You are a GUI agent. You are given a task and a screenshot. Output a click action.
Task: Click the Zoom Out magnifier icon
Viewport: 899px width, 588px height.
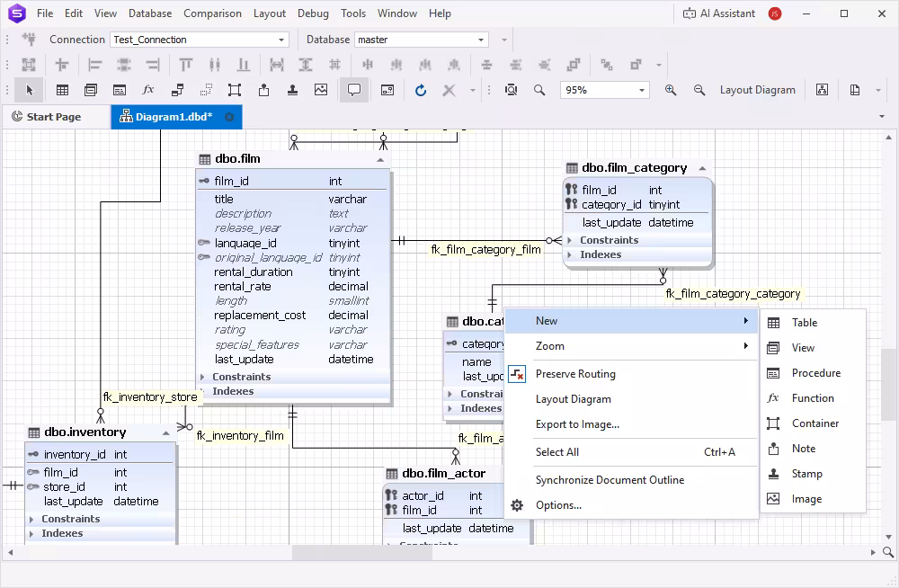click(699, 90)
